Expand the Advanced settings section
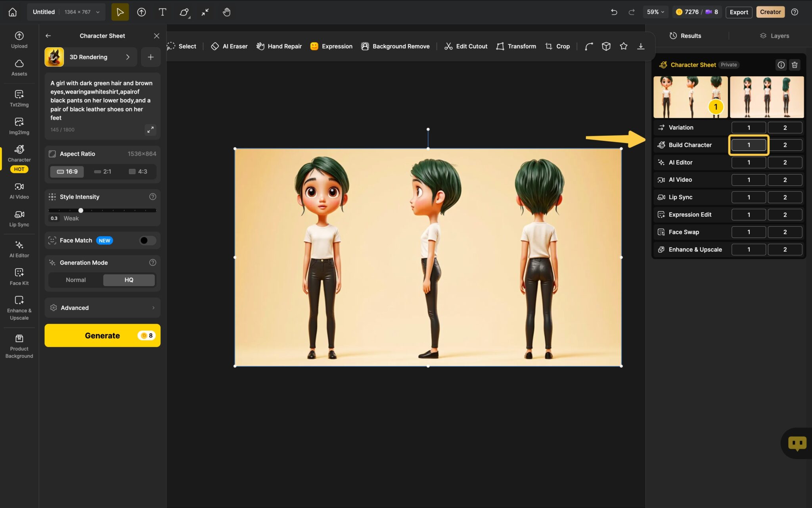 tap(102, 308)
